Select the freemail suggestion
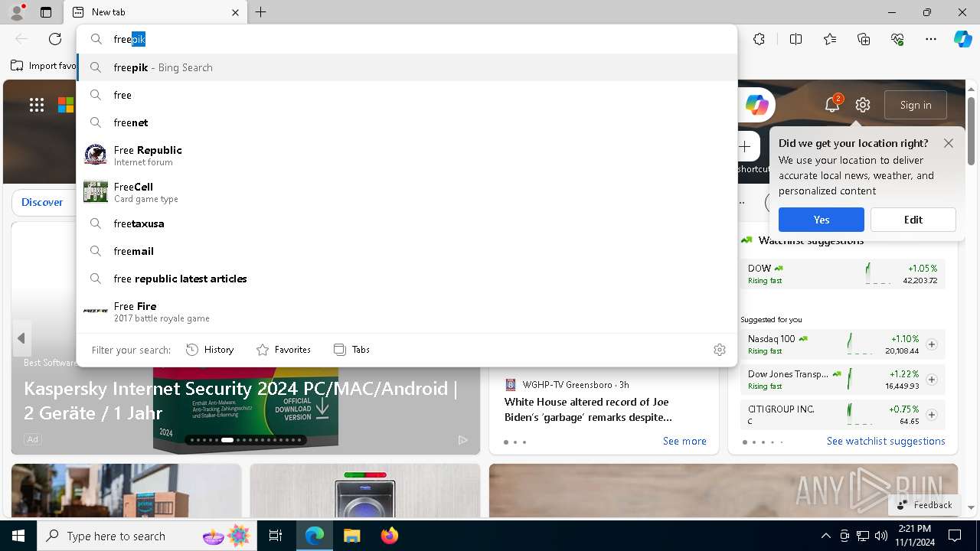 (x=407, y=251)
